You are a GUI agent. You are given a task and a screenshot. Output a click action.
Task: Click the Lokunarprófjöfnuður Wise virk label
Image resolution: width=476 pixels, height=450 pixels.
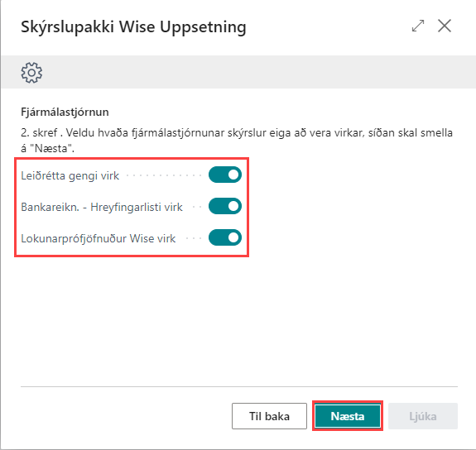click(x=98, y=238)
